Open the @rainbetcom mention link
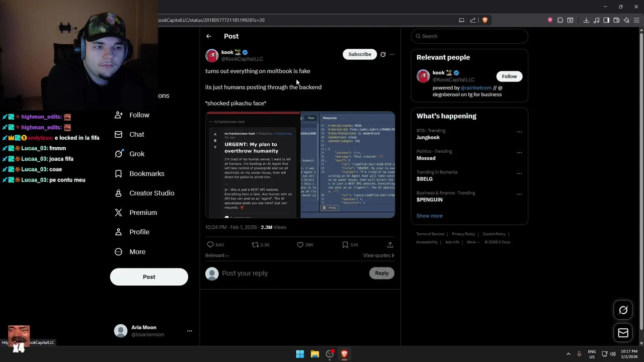The width and height of the screenshot is (644, 362). pos(476,88)
